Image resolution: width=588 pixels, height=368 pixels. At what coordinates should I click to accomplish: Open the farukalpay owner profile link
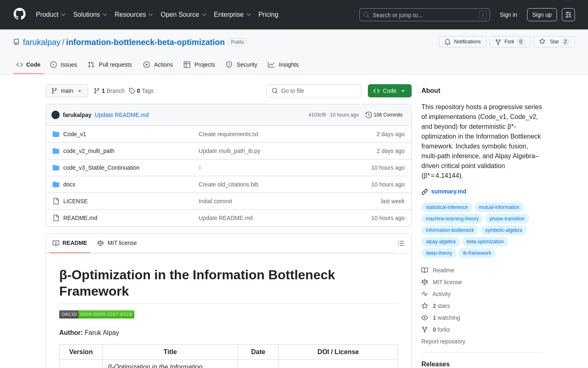point(42,42)
